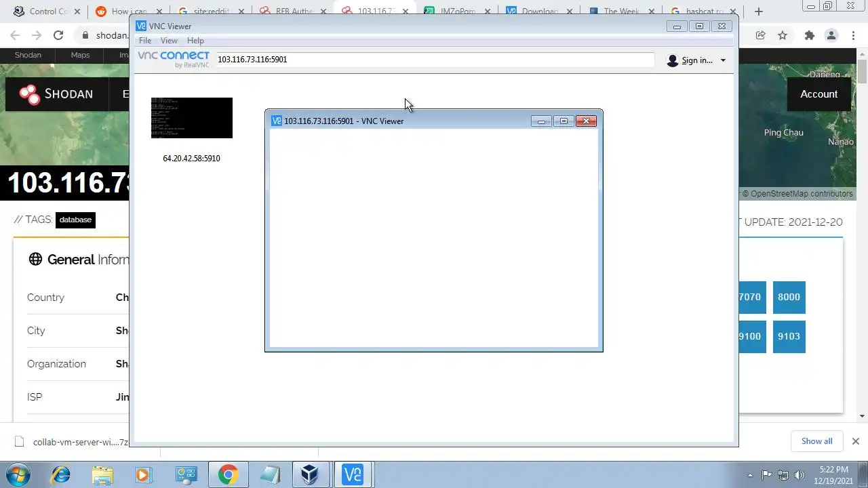The height and width of the screenshot is (488, 868).
Task: Click the network tray icon
Action: tap(783, 475)
